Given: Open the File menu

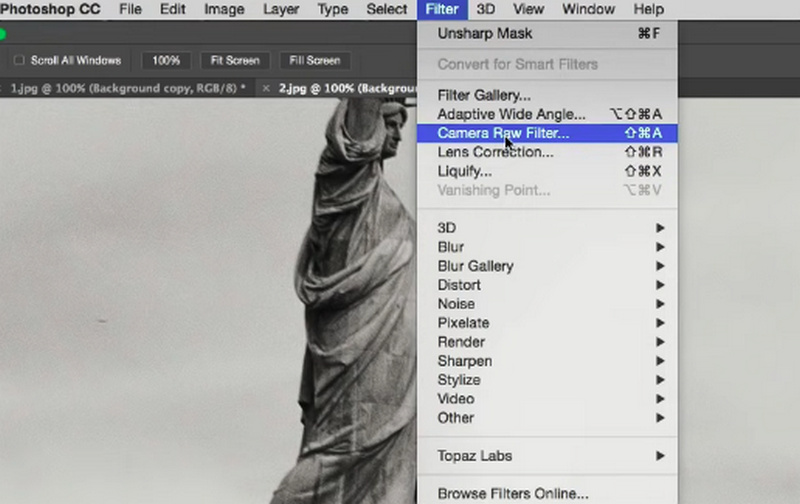Looking at the screenshot, I should pos(130,9).
